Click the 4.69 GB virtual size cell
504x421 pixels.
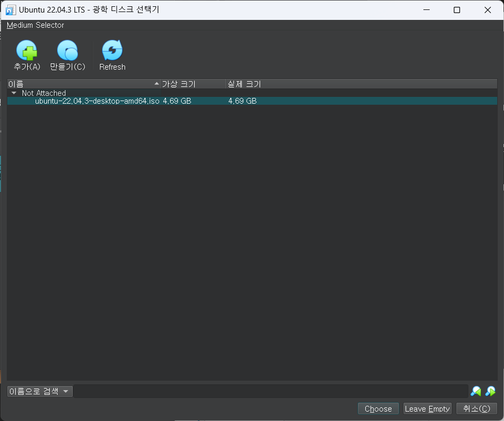click(x=177, y=101)
